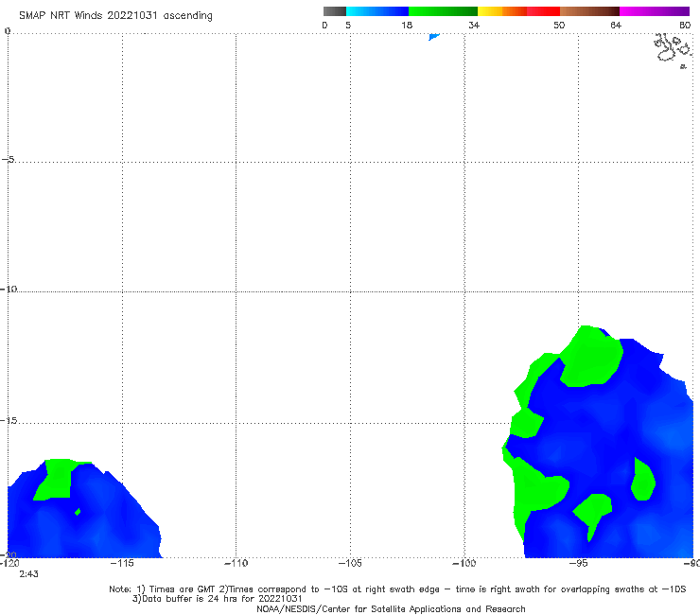Click the '2:43' swath time label
Viewport: 700px width, 615px height.
pos(28,574)
